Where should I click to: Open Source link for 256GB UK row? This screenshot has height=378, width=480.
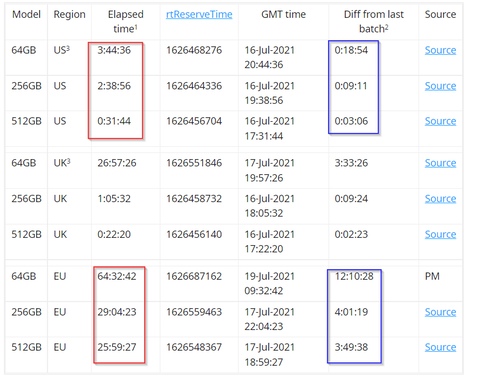point(440,199)
